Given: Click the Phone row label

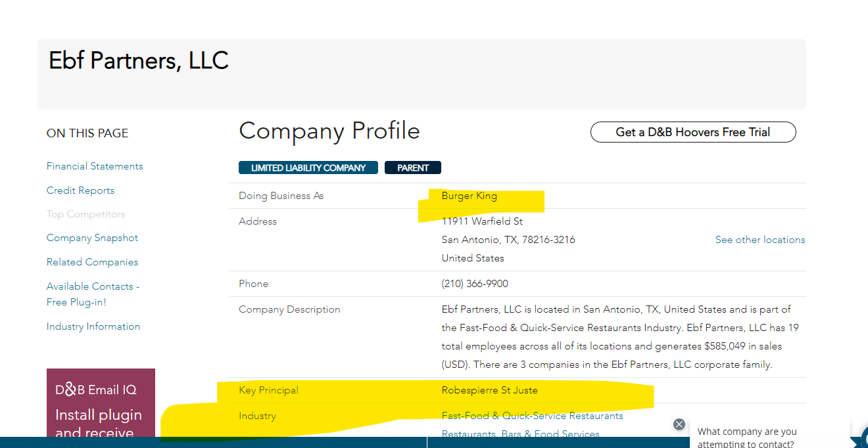Looking at the screenshot, I should pos(254,284).
